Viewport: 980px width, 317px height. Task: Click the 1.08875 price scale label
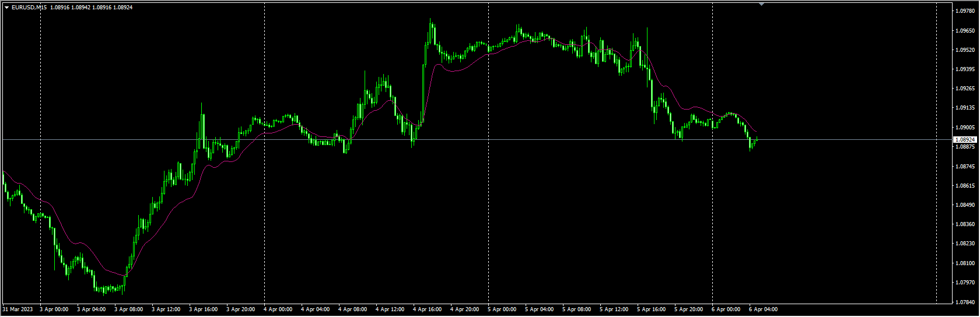coord(966,147)
